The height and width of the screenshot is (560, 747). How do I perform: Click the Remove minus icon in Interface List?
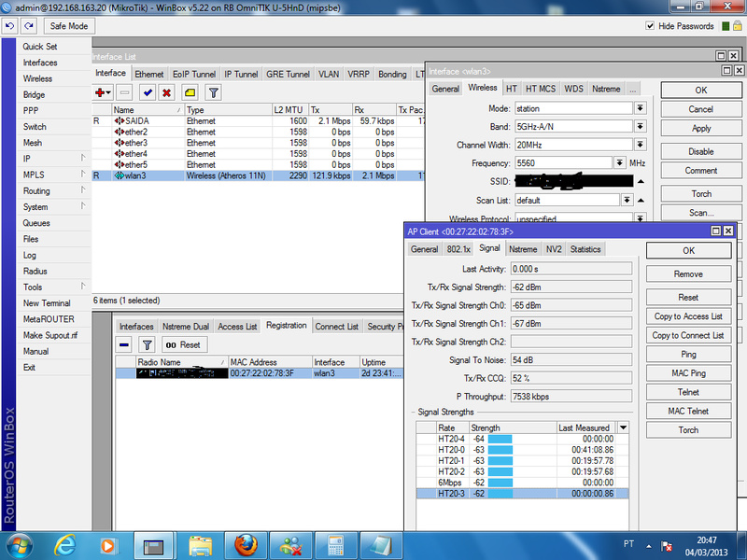point(124,92)
